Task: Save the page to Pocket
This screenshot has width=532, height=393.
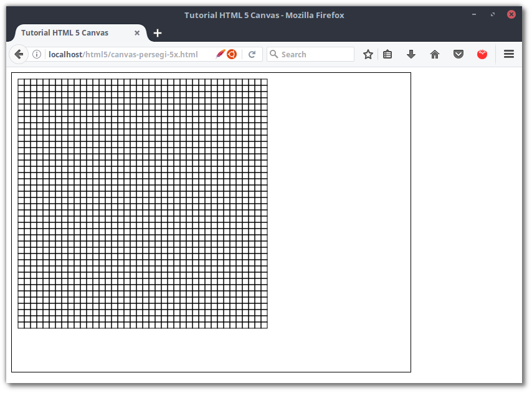Action: pos(458,54)
